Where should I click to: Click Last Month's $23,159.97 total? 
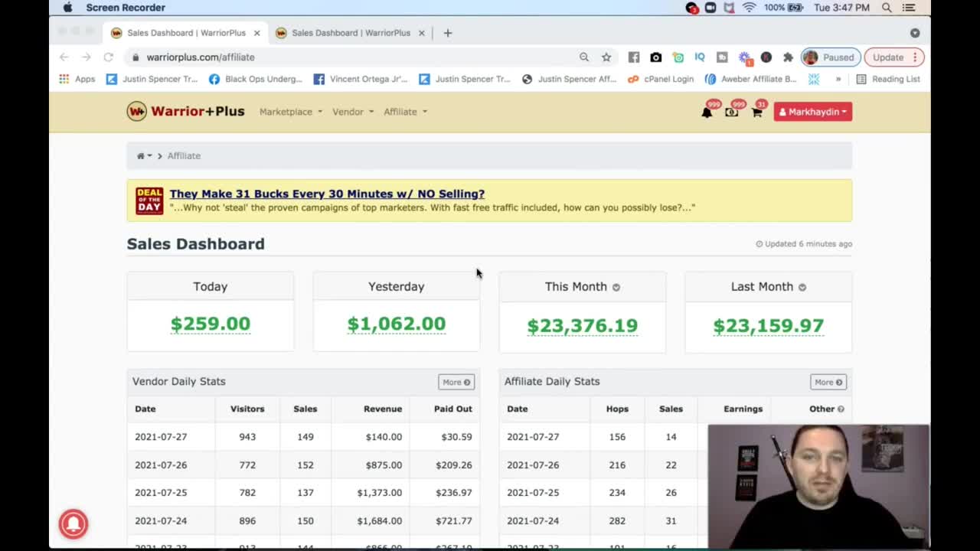point(769,326)
